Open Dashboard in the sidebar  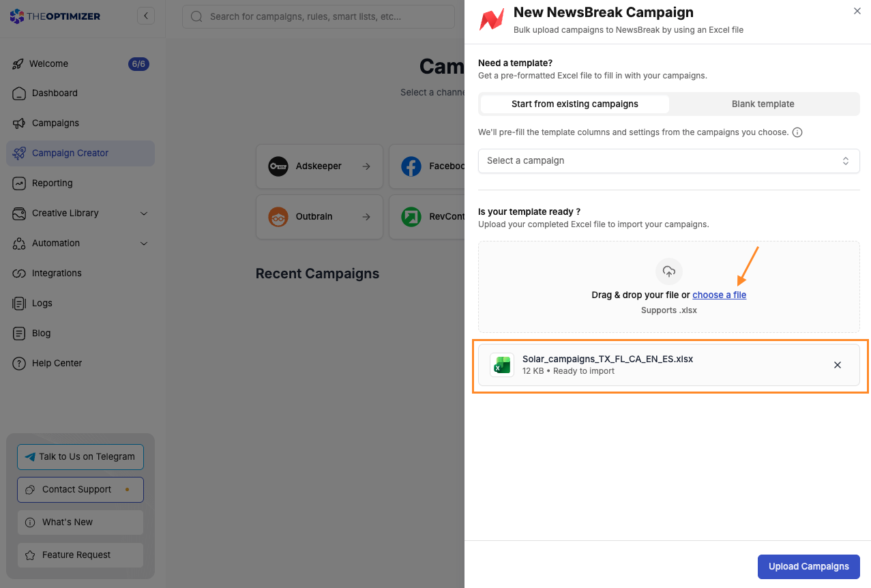tap(80, 93)
